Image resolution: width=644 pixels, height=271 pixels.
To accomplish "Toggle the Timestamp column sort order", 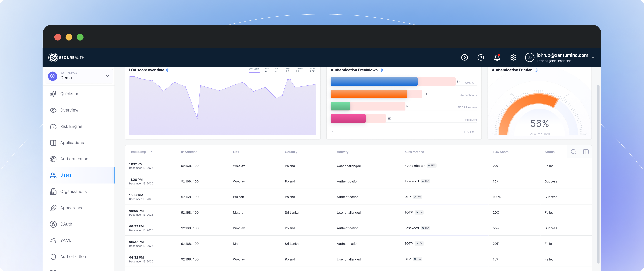I will (x=151, y=152).
